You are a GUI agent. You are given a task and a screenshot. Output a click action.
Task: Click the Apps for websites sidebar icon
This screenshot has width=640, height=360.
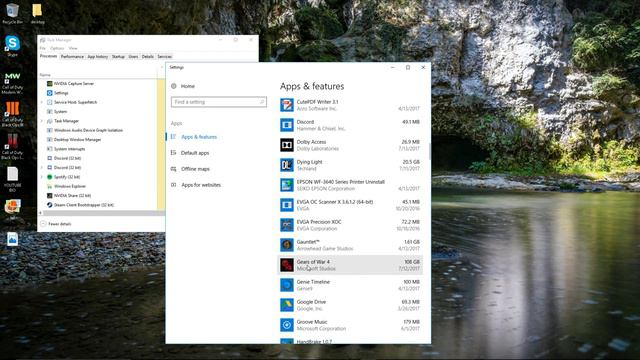173,185
